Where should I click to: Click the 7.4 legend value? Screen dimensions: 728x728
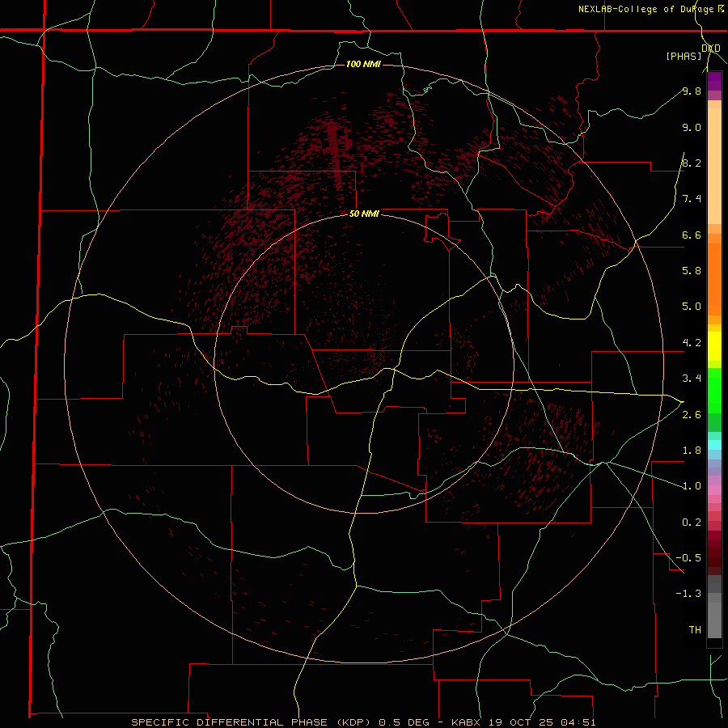692,199
